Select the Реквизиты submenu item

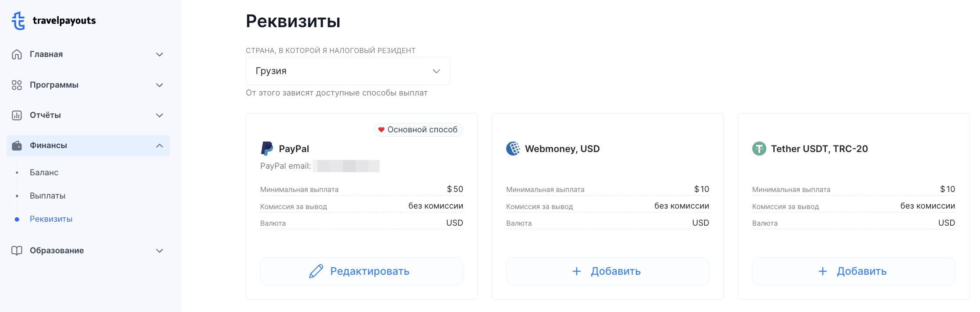(51, 219)
